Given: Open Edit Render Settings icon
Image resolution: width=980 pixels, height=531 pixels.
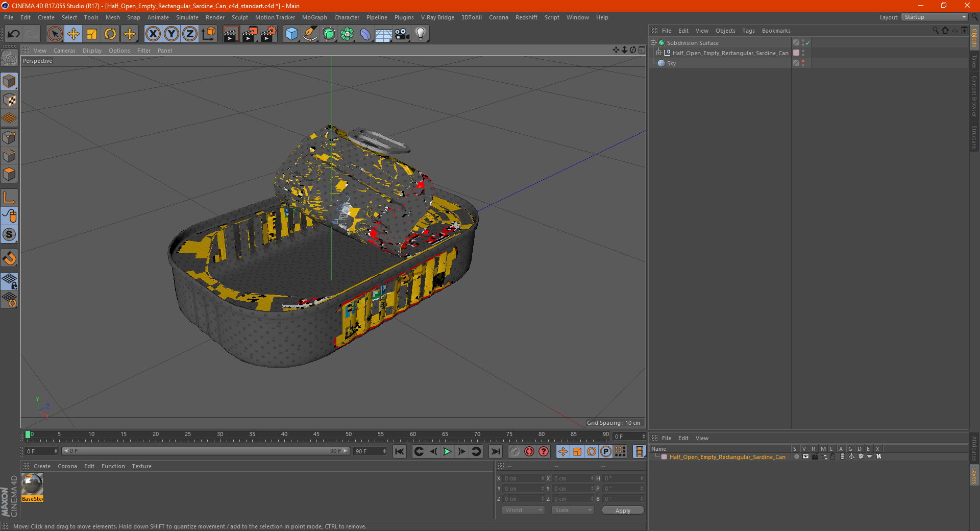Looking at the screenshot, I should tap(268, 34).
